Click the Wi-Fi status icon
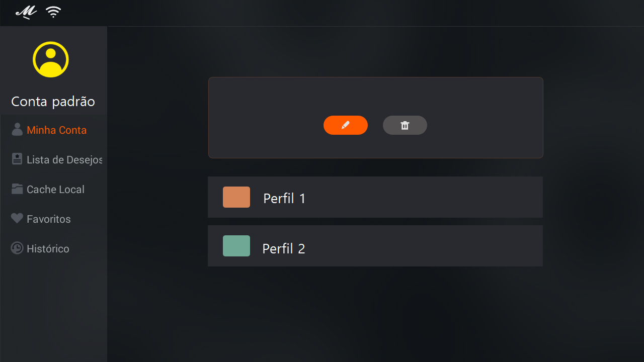Screen dimensions: 644x362 (x=53, y=12)
